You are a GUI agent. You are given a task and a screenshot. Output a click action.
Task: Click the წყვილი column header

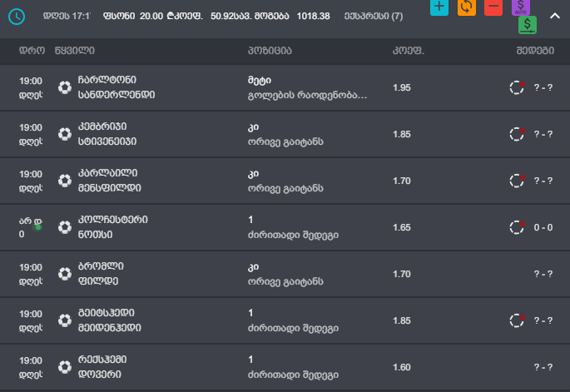point(75,51)
